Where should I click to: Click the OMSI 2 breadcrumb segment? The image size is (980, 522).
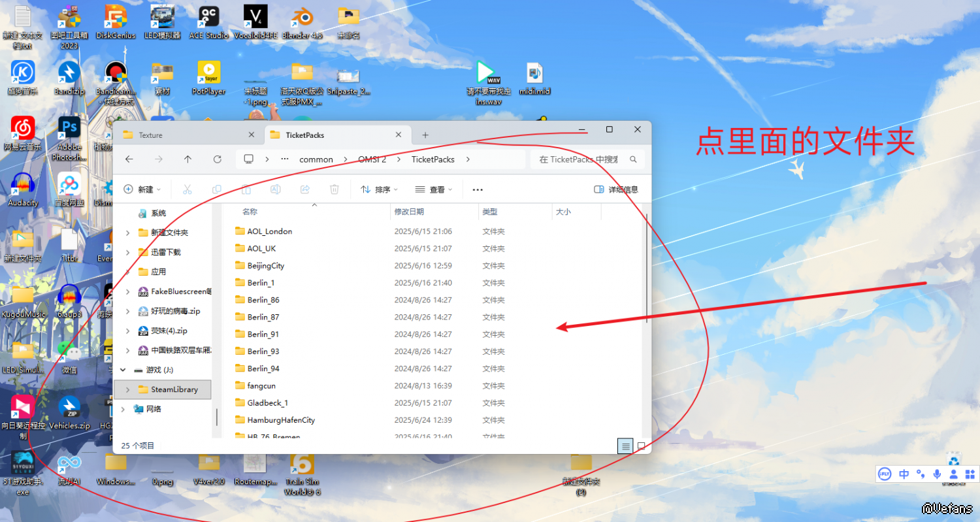click(372, 159)
